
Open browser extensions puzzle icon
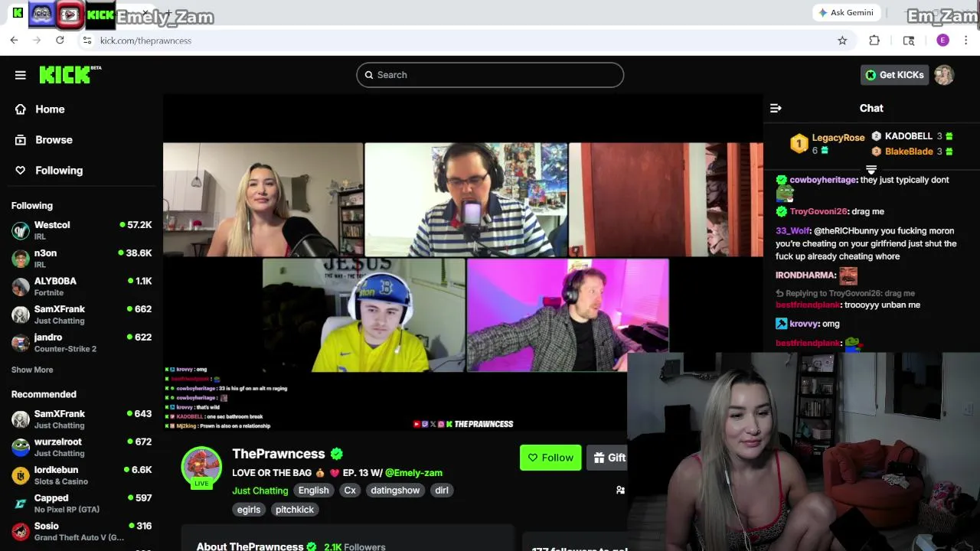[x=874, y=41]
